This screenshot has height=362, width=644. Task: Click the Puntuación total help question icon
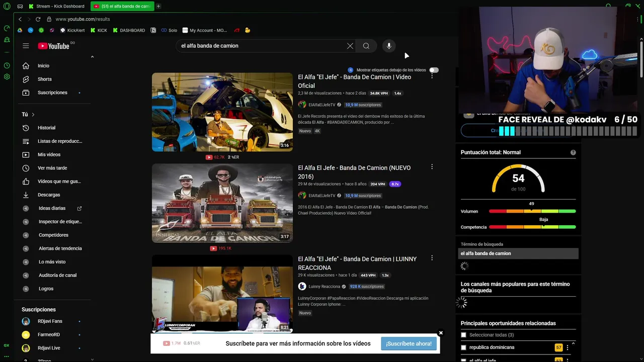coord(573,152)
